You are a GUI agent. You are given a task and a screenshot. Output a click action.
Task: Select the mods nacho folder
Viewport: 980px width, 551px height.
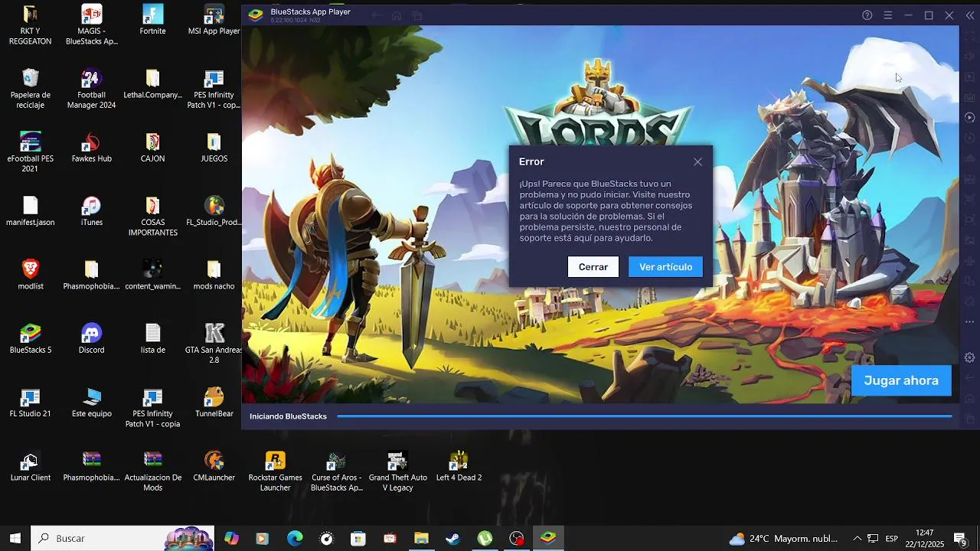point(214,275)
